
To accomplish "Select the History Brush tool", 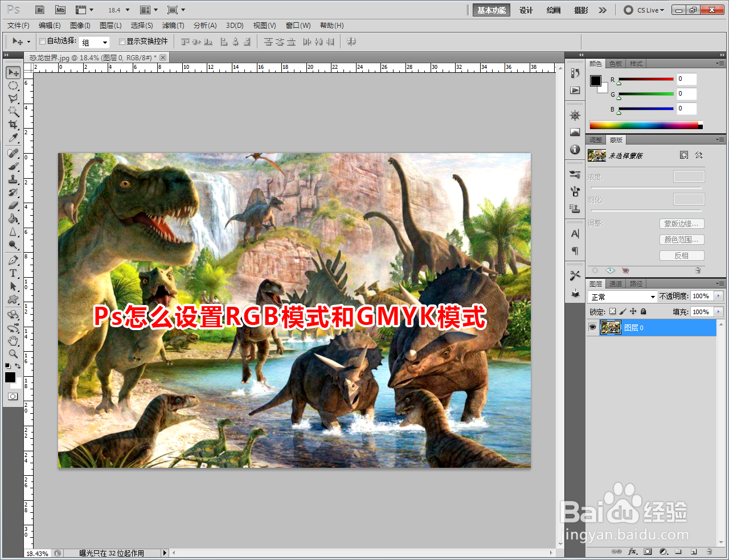I will 13,193.
